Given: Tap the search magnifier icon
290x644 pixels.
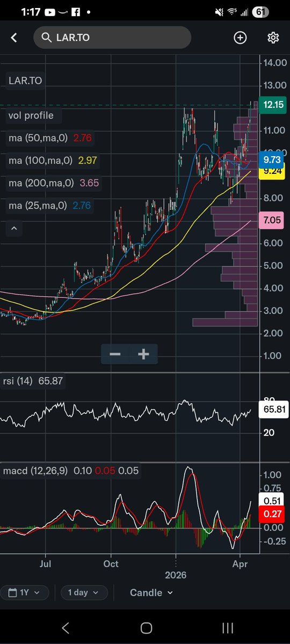Looking at the screenshot, I should pos(46,38).
